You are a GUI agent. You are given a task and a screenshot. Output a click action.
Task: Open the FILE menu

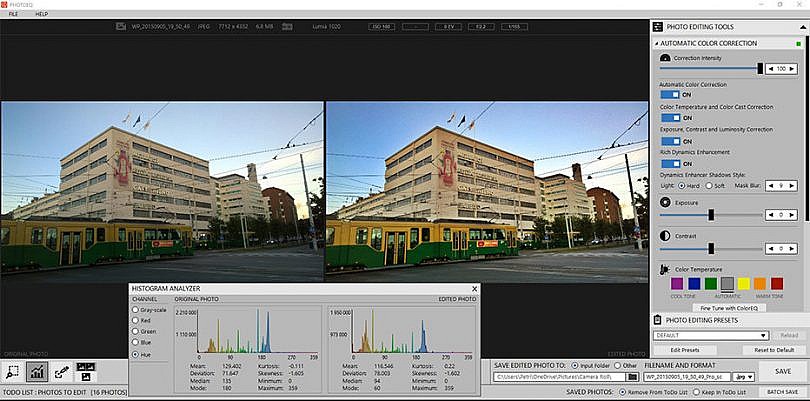click(13, 14)
